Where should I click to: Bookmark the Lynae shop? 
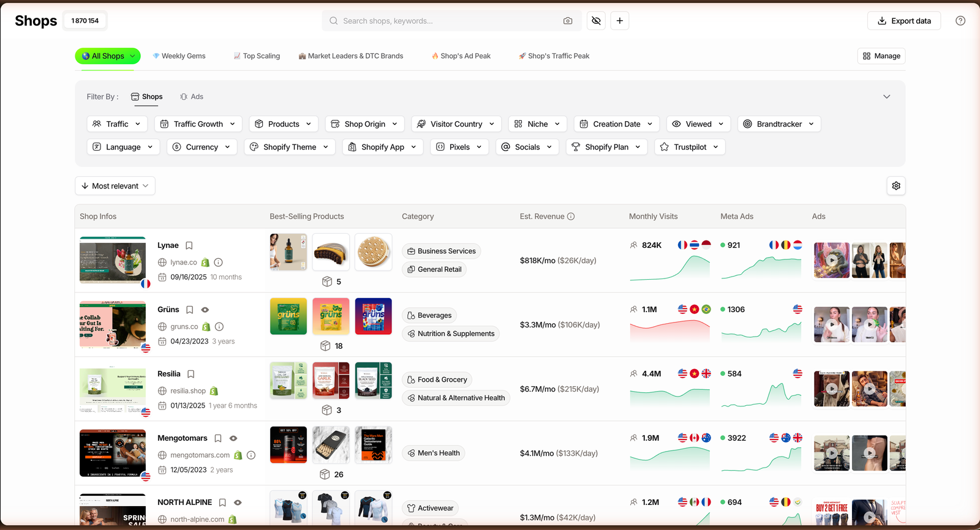[189, 245]
